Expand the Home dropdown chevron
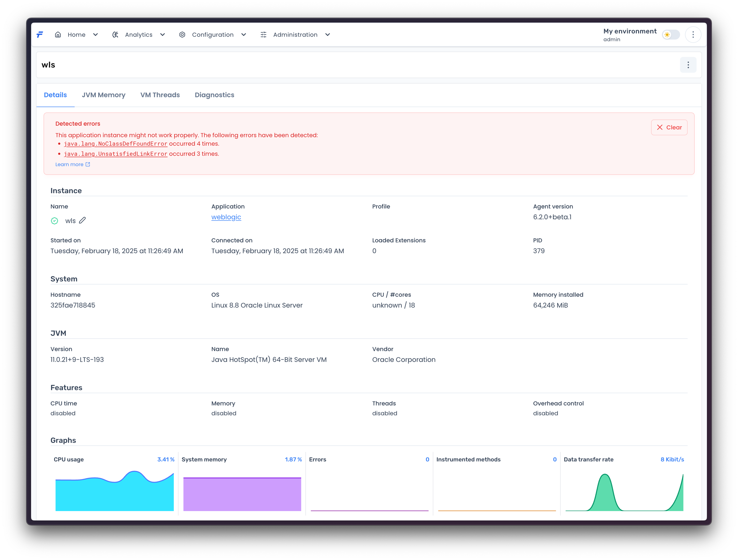This screenshot has width=738, height=560. (x=95, y=35)
